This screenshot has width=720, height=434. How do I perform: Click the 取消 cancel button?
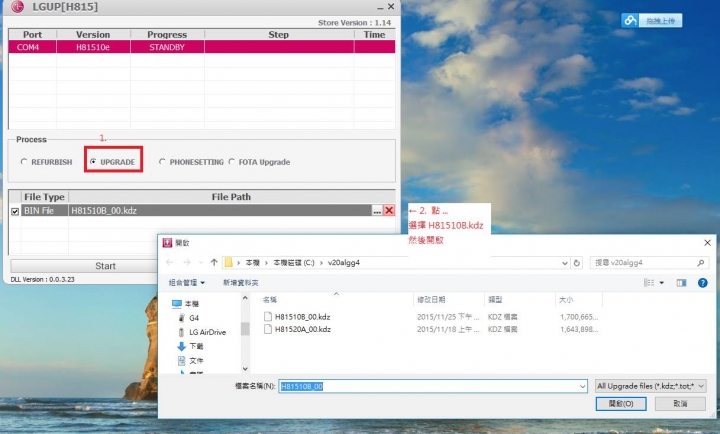pos(680,404)
